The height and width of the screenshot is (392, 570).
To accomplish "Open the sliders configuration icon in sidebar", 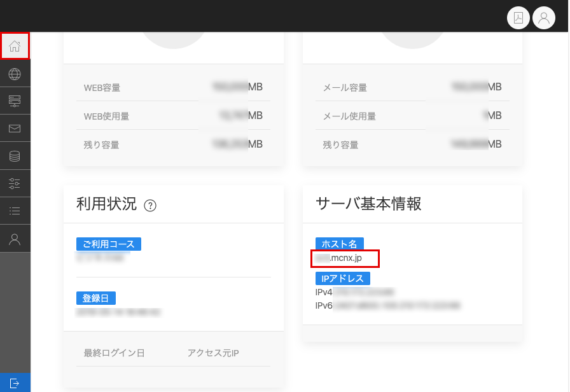I will coord(15,183).
